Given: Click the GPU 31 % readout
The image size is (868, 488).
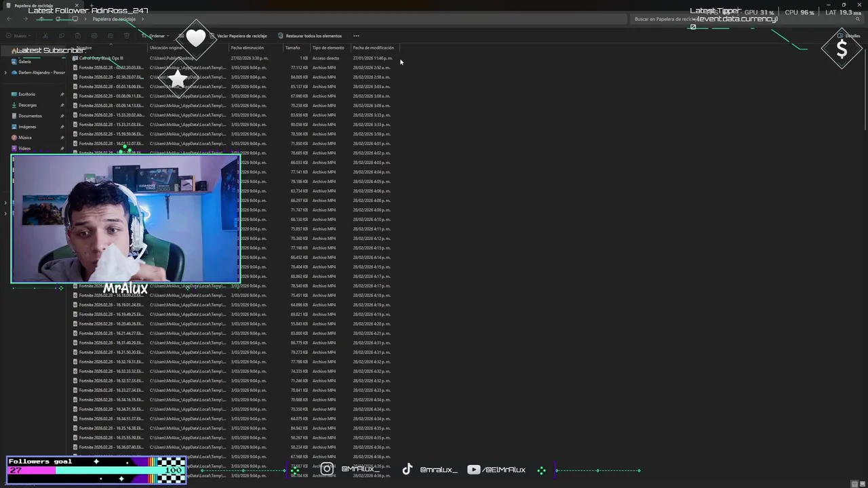Looking at the screenshot, I should pyautogui.click(x=759, y=12).
